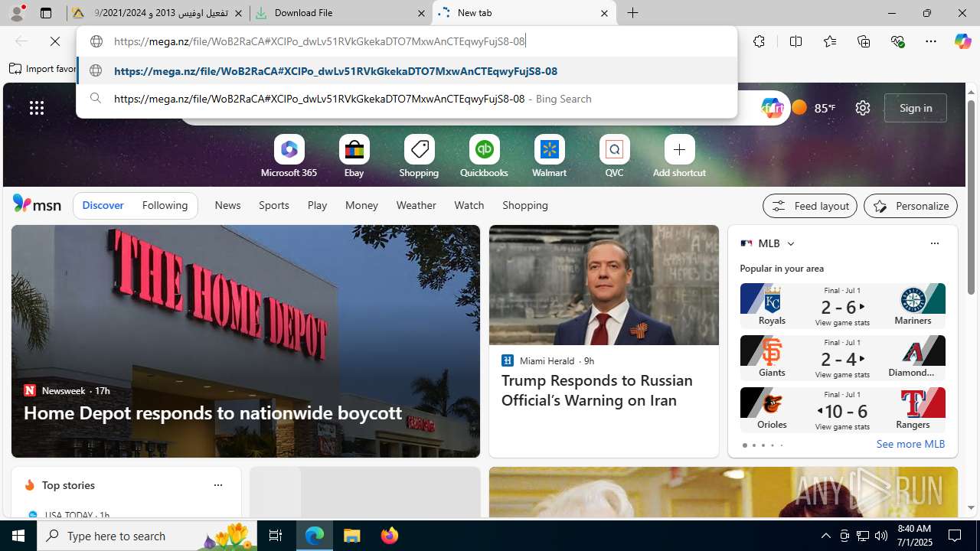Open the Collections icon
Viewport: 980px width, 551px height.
tap(864, 41)
